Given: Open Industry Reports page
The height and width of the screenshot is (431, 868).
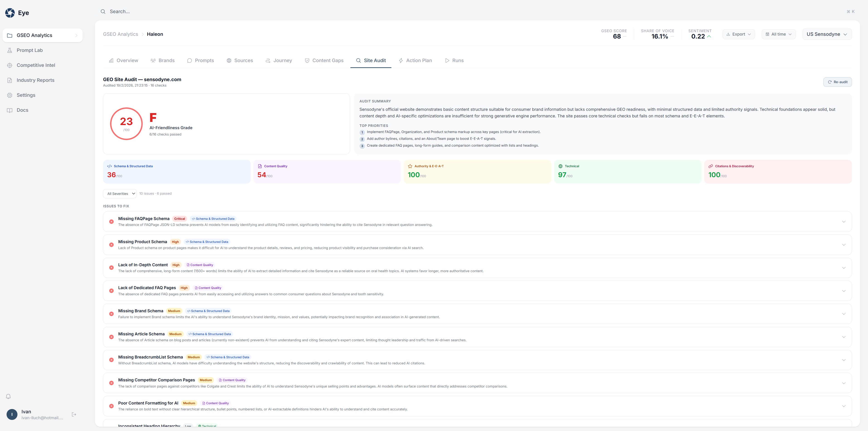Looking at the screenshot, I should pos(35,80).
